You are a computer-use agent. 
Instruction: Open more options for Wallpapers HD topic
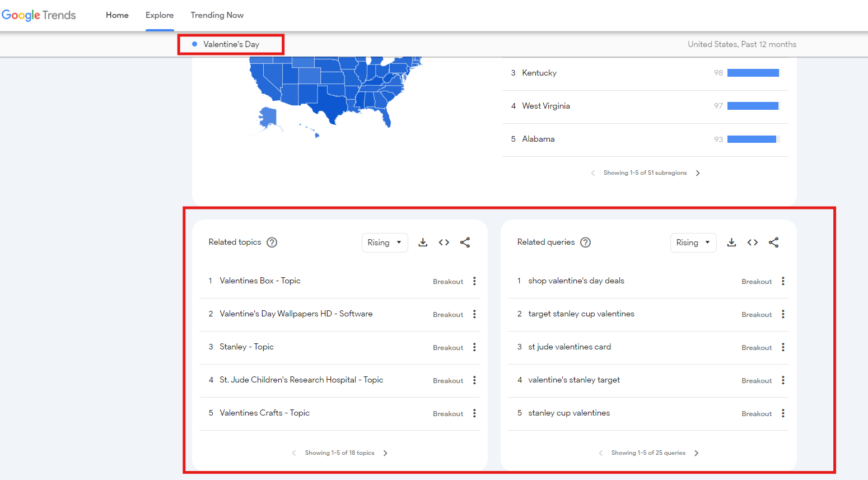474,314
